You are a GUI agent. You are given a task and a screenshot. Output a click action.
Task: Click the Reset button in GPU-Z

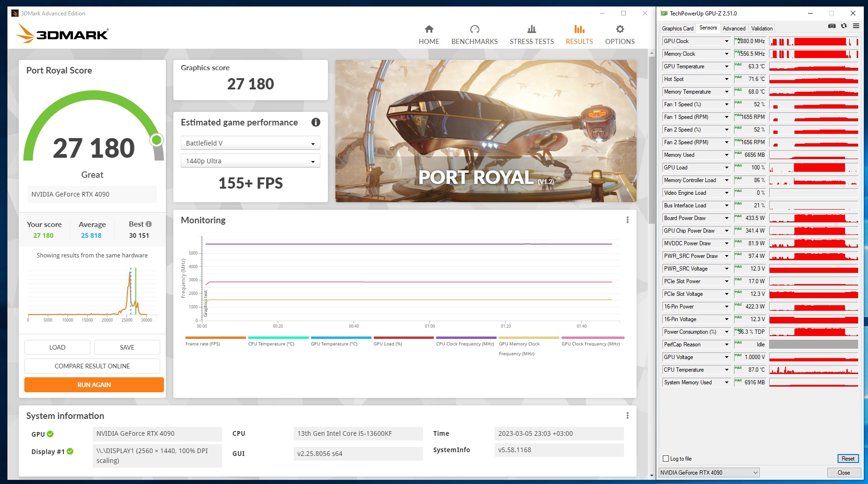point(848,459)
